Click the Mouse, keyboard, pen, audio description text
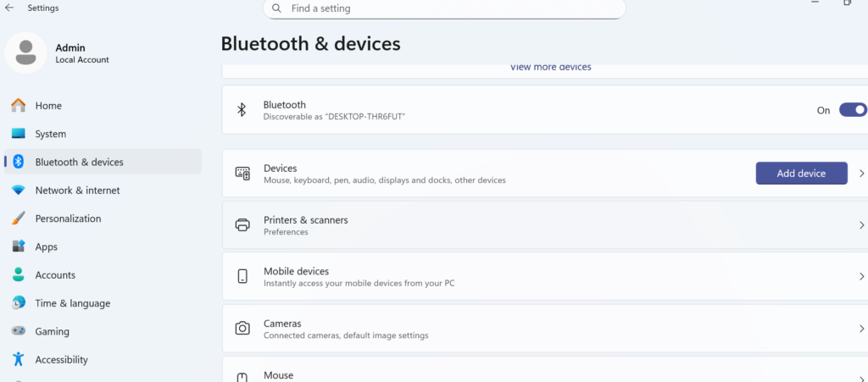868x382 pixels. point(385,180)
